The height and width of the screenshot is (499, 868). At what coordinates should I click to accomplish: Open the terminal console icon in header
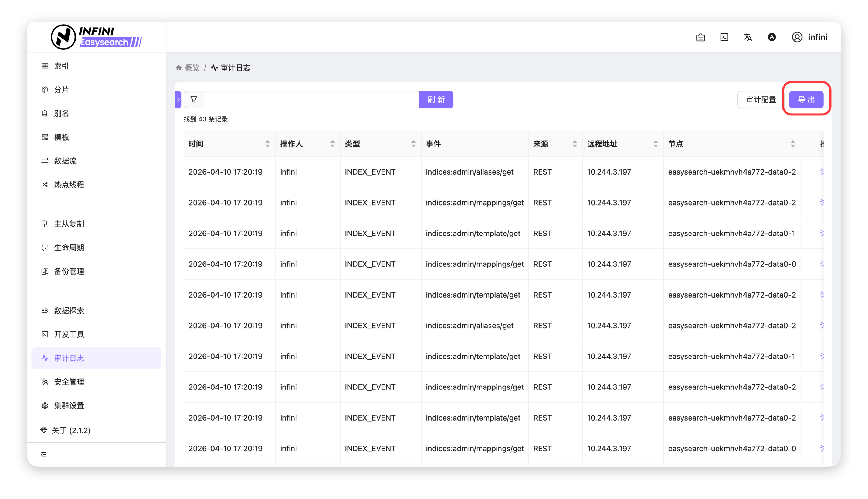point(724,37)
